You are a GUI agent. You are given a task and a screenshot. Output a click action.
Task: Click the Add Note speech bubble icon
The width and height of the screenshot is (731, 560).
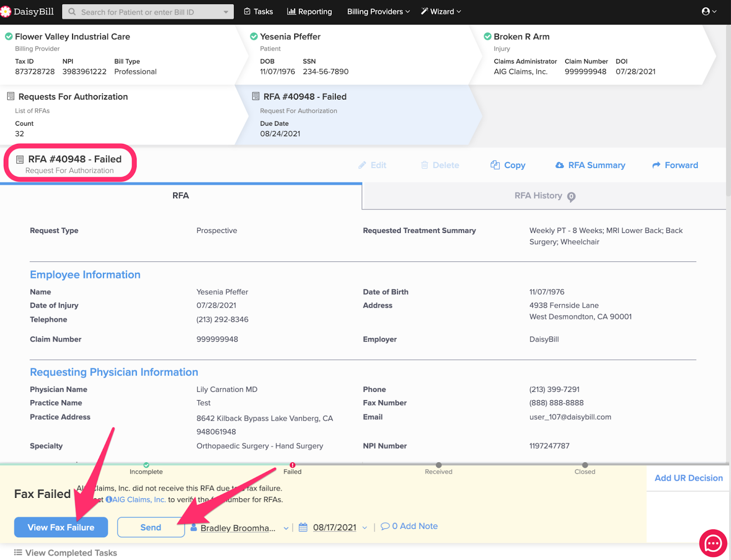pyautogui.click(x=385, y=526)
